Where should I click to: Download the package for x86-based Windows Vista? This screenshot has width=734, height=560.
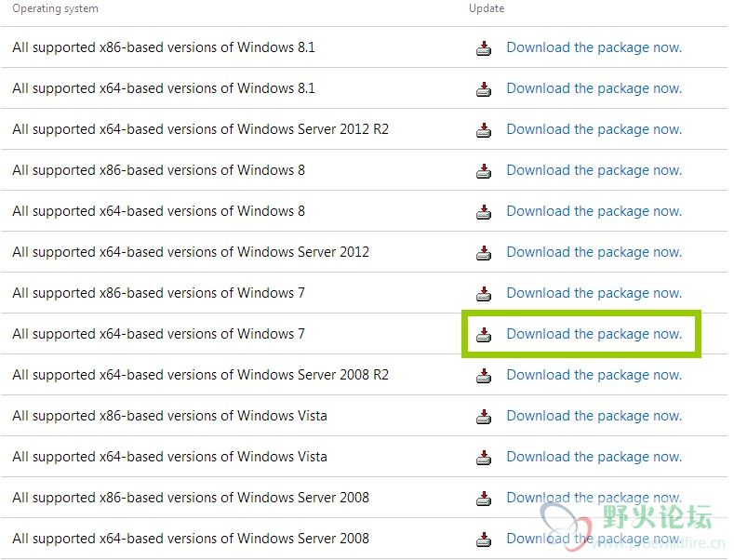tap(594, 416)
